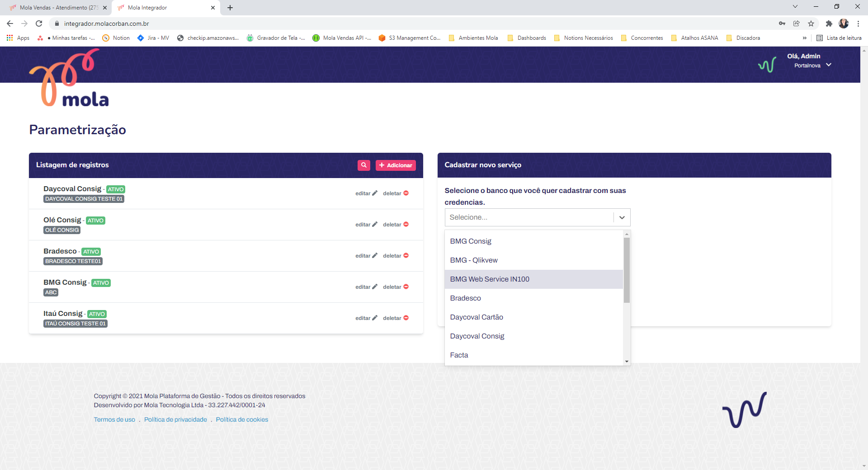Reload the current page
This screenshot has width=868, height=470.
[39, 23]
